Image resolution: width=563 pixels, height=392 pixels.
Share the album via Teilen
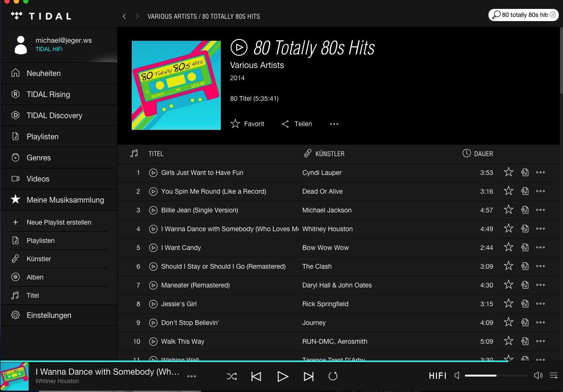296,124
